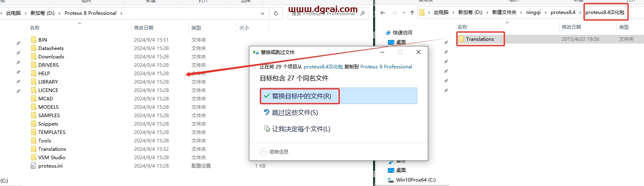The height and width of the screenshot is (186, 644).
Task: Navigate to proteus8.4汉化包 in right breadcrumb
Action: click(x=605, y=12)
